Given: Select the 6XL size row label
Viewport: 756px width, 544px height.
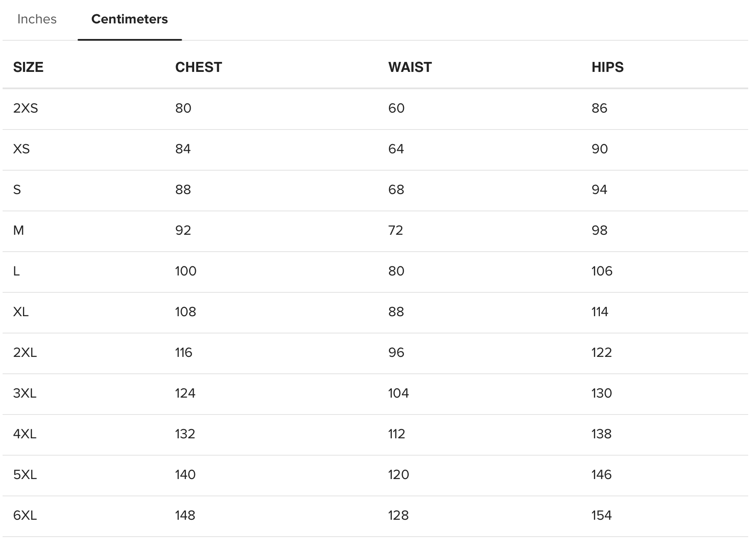Looking at the screenshot, I should (x=25, y=515).
